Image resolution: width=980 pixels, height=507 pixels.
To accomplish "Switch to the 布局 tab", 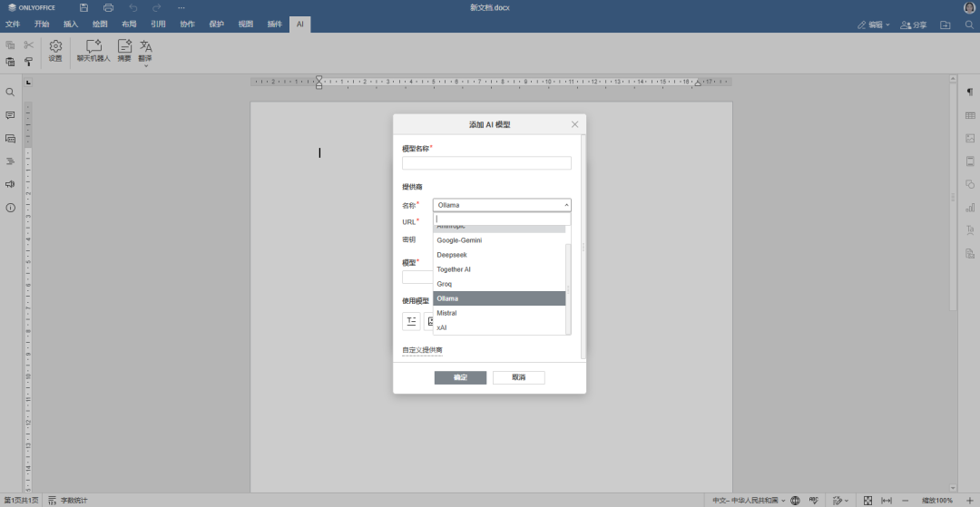I will 129,24.
